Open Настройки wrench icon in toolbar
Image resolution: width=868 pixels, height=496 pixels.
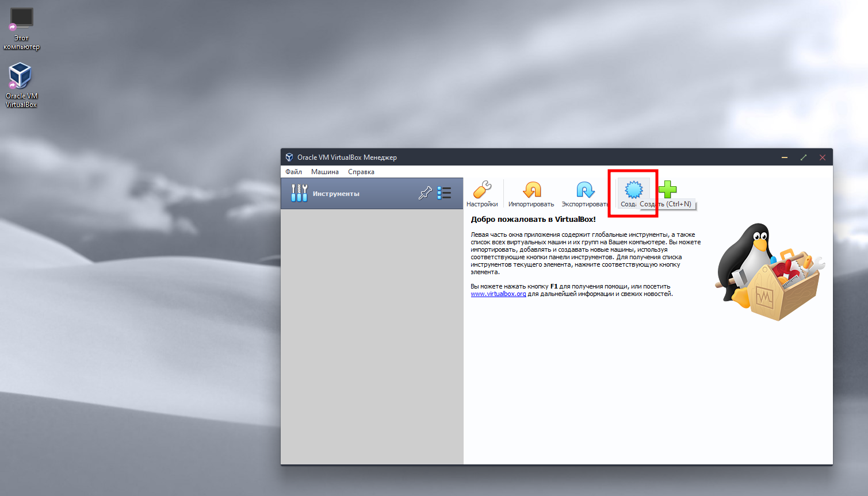(482, 190)
